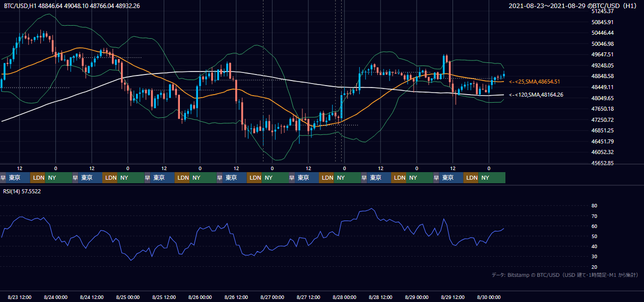This screenshot has width=644, height=302.
Task: Click price axis label 46851.25
Action: [x=602, y=130]
